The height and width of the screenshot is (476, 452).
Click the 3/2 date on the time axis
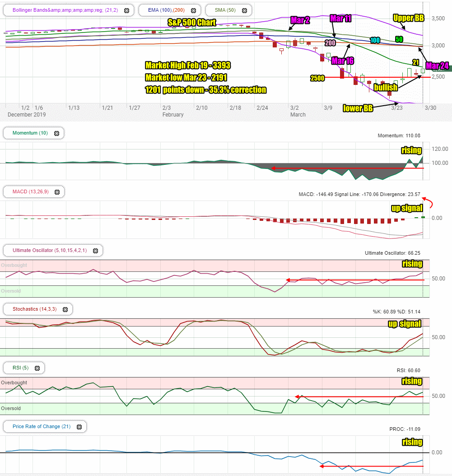point(294,108)
